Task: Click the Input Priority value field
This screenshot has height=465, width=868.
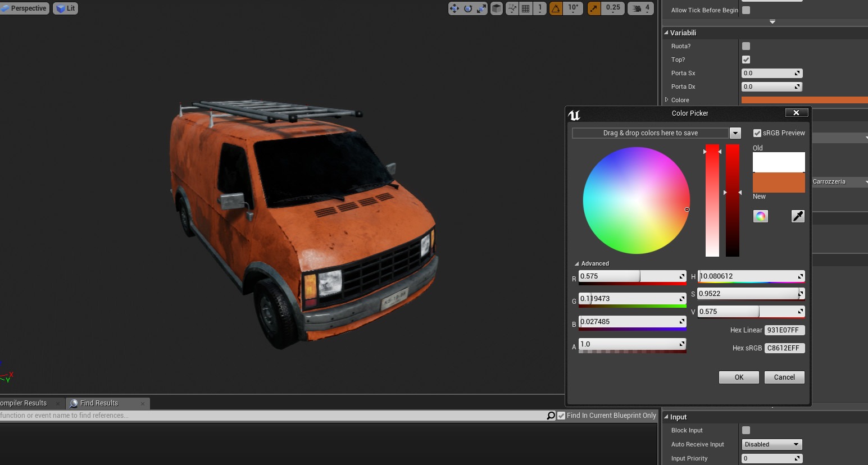Action: [x=772, y=458]
